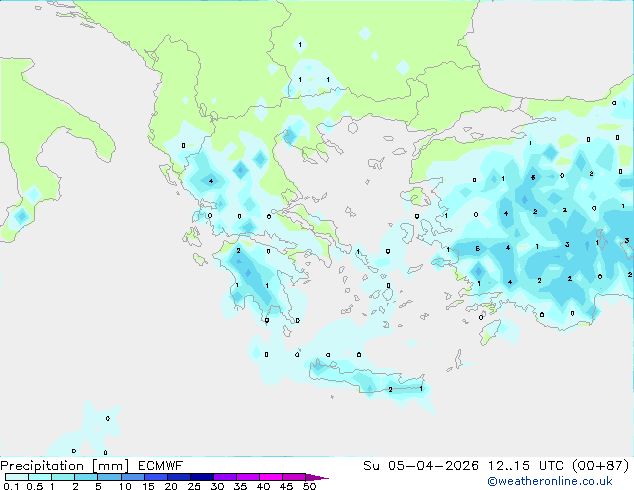Open the weatheronline.co.uk copyright link
This screenshot has height=490, width=634.
tap(550, 481)
